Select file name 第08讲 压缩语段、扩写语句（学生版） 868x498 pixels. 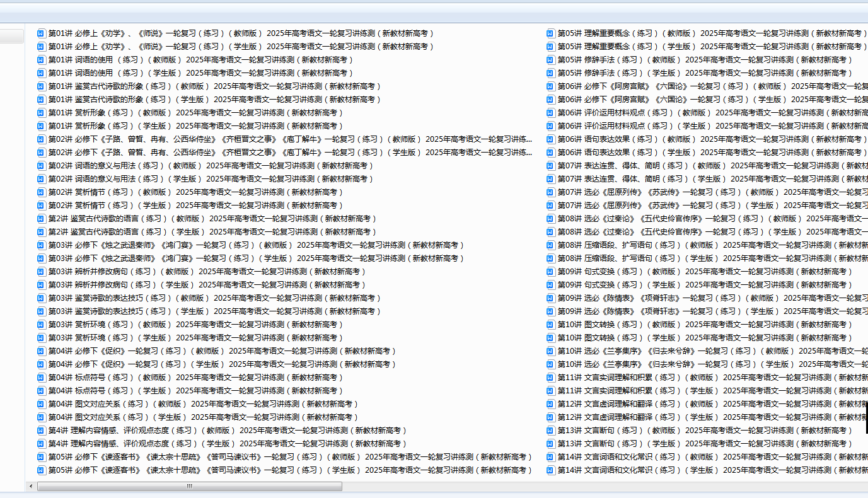(712, 258)
